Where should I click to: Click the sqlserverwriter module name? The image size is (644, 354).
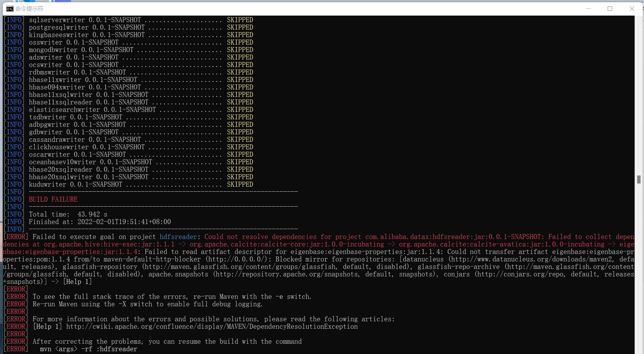tap(57, 20)
